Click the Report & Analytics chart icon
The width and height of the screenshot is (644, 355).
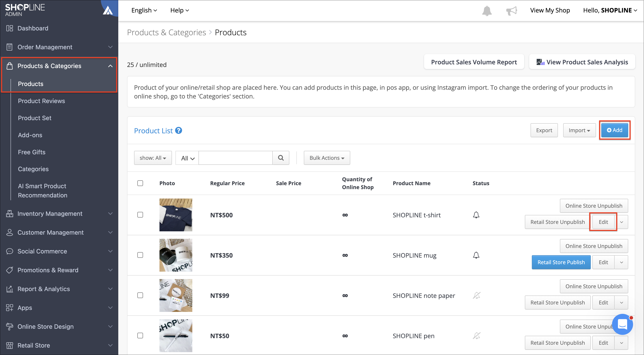coord(9,289)
